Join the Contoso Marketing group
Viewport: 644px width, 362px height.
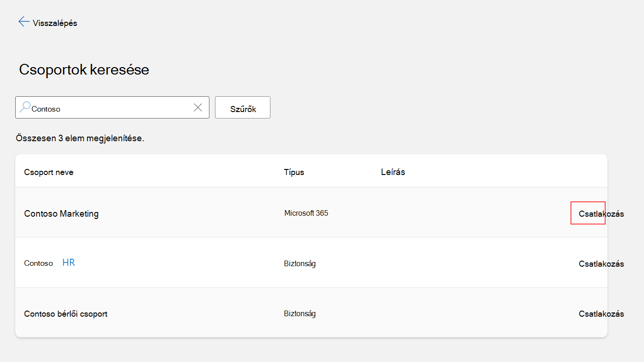point(601,214)
